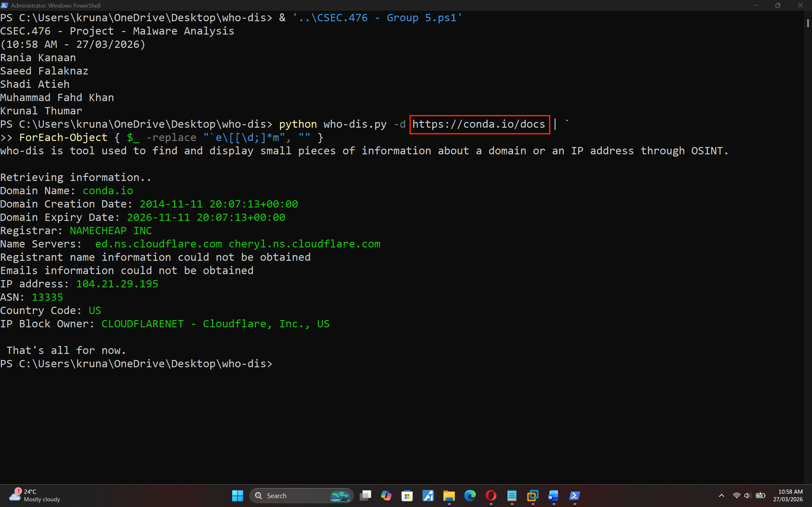Open Notepad from the taskbar
This screenshot has width=812, height=507.
click(512, 495)
